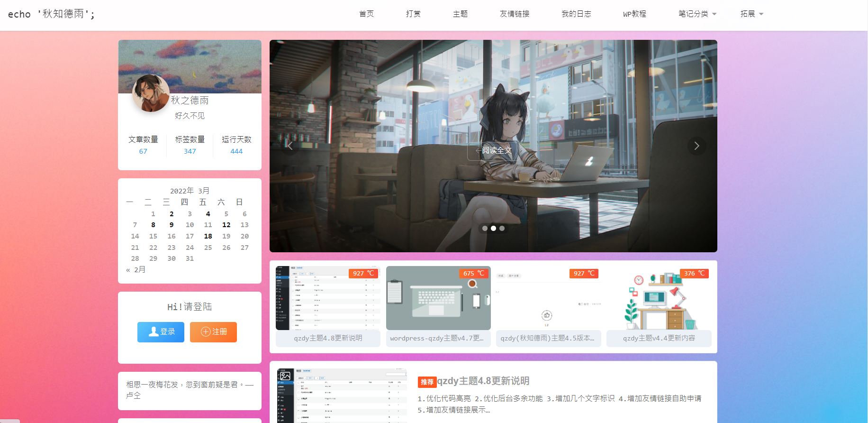Viewport: 868px width, 423px height.
Task: Select calendar date 2
Action: [x=172, y=214]
